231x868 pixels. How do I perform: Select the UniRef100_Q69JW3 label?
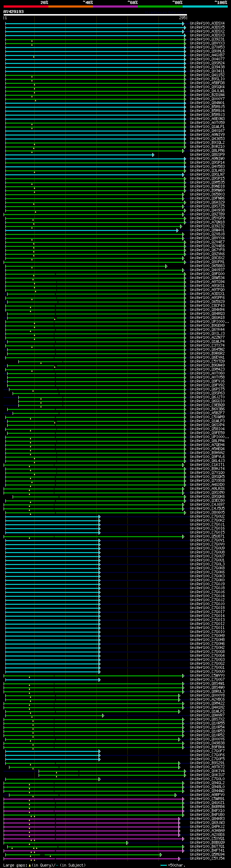pyautogui.click(x=207, y=823)
